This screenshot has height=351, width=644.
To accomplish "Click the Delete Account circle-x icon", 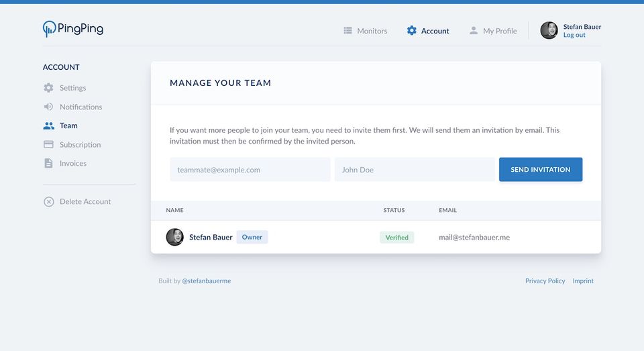I will pos(49,201).
